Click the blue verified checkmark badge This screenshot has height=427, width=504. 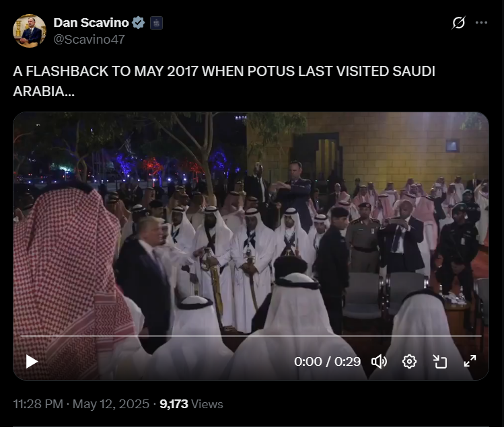click(139, 23)
